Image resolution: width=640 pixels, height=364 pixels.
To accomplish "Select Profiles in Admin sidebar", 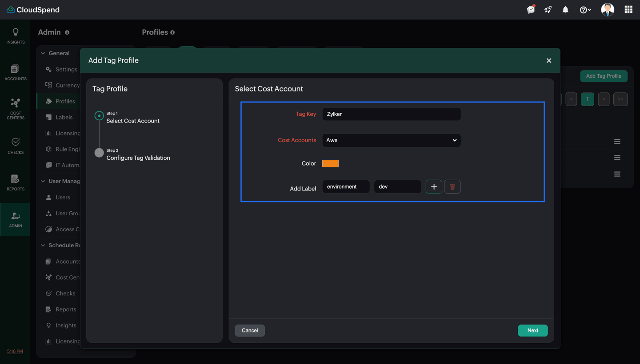I will (x=60, y=101).
